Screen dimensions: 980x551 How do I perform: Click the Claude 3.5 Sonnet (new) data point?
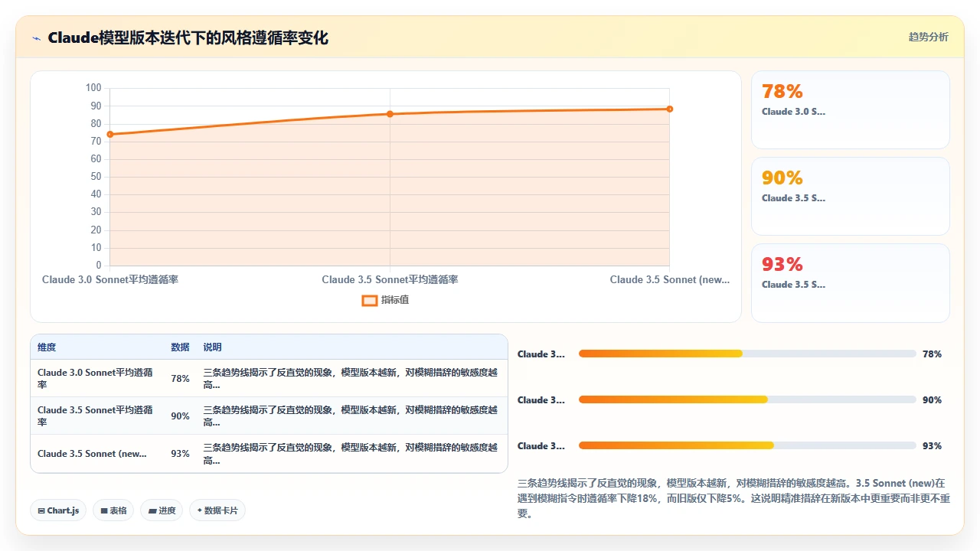click(x=669, y=109)
